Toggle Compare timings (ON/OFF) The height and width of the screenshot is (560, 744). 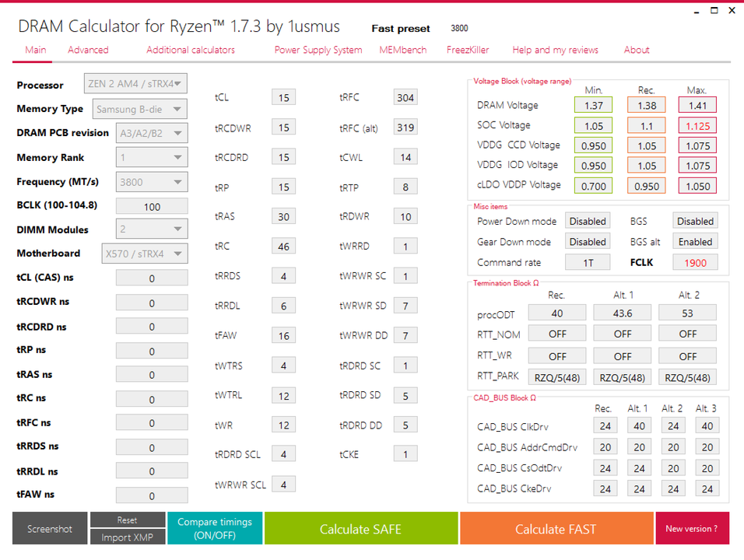pyautogui.click(x=215, y=528)
